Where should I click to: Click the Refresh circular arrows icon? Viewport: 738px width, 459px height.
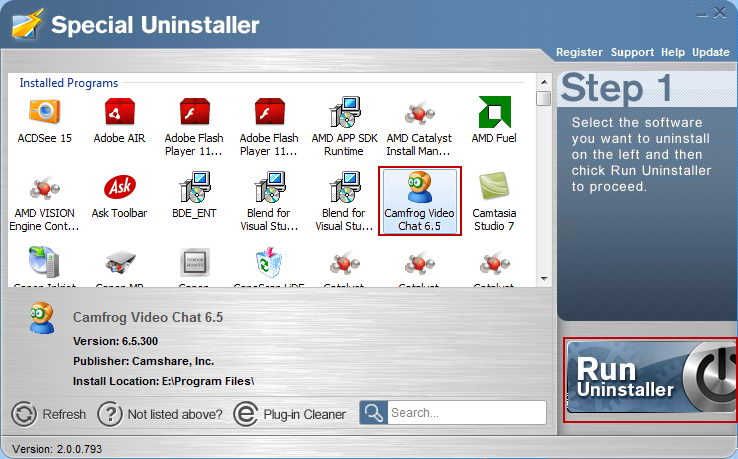click(x=24, y=414)
